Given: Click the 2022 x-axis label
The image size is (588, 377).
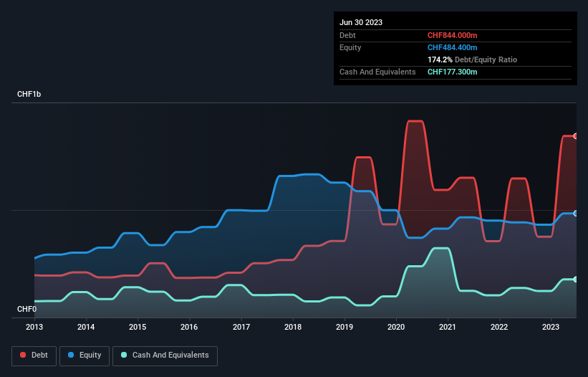Looking at the screenshot, I should [499, 327].
